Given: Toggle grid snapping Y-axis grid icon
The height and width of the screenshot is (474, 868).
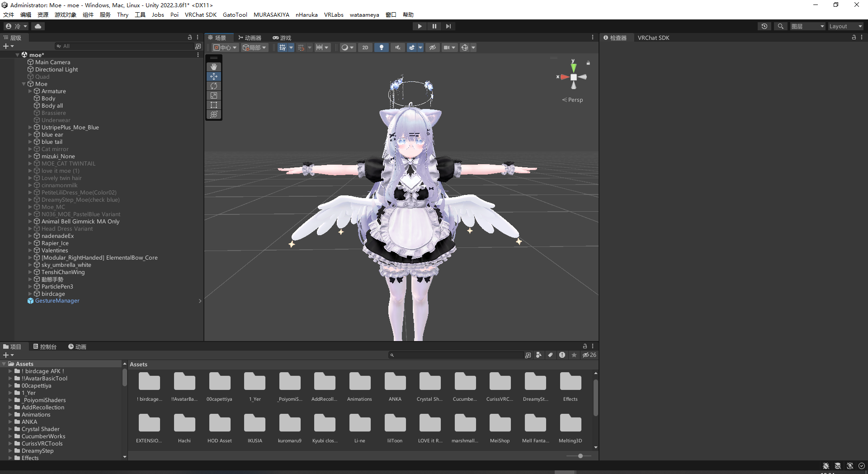Looking at the screenshot, I should tap(283, 47).
